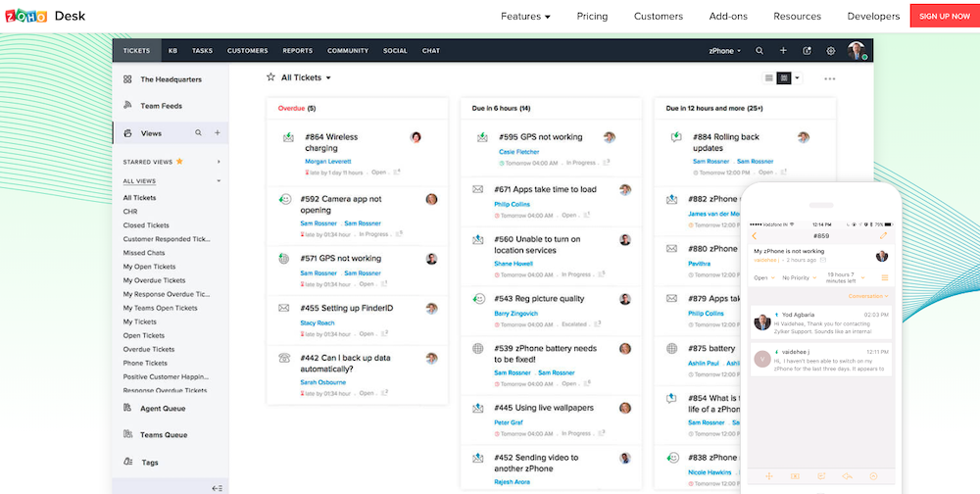The image size is (980, 494).
Task: Click the agent profile avatar with green dot
Action: [x=857, y=51]
